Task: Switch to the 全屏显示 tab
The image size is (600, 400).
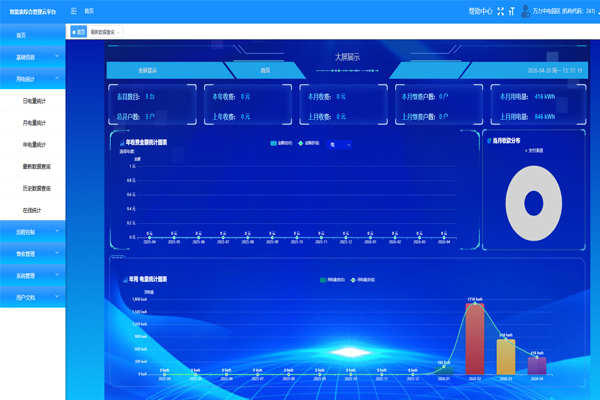Action: pos(154,70)
